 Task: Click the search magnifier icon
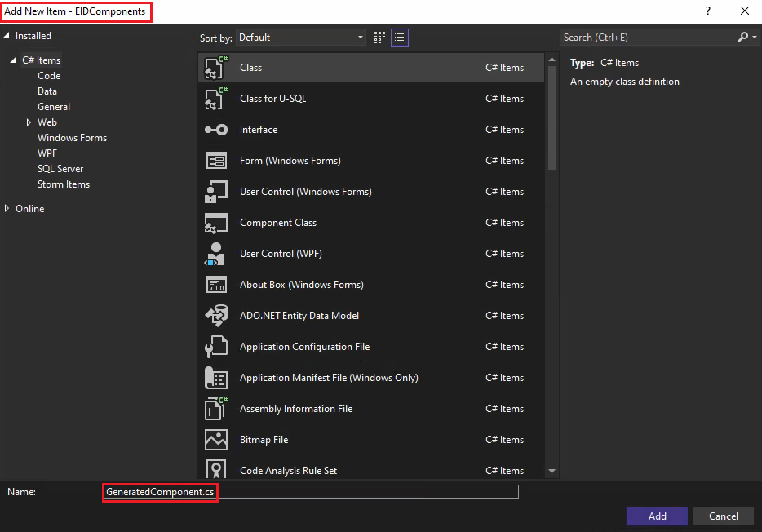click(742, 37)
